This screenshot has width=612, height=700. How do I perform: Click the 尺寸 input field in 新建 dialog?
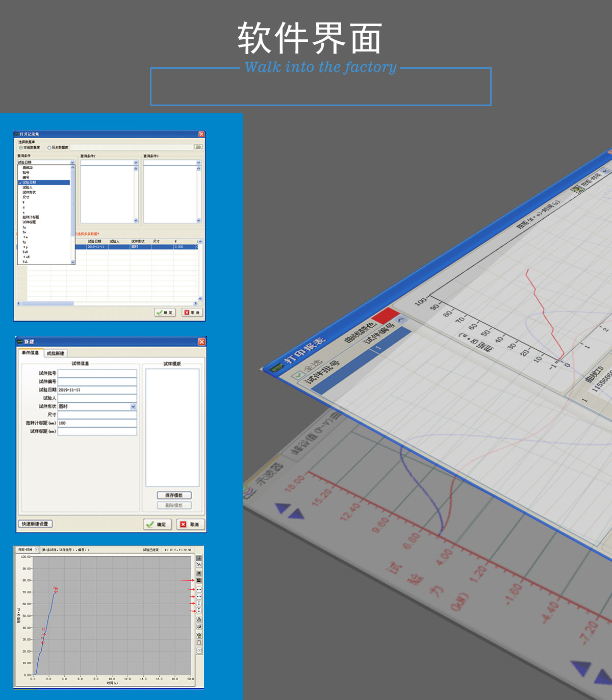click(97, 414)
